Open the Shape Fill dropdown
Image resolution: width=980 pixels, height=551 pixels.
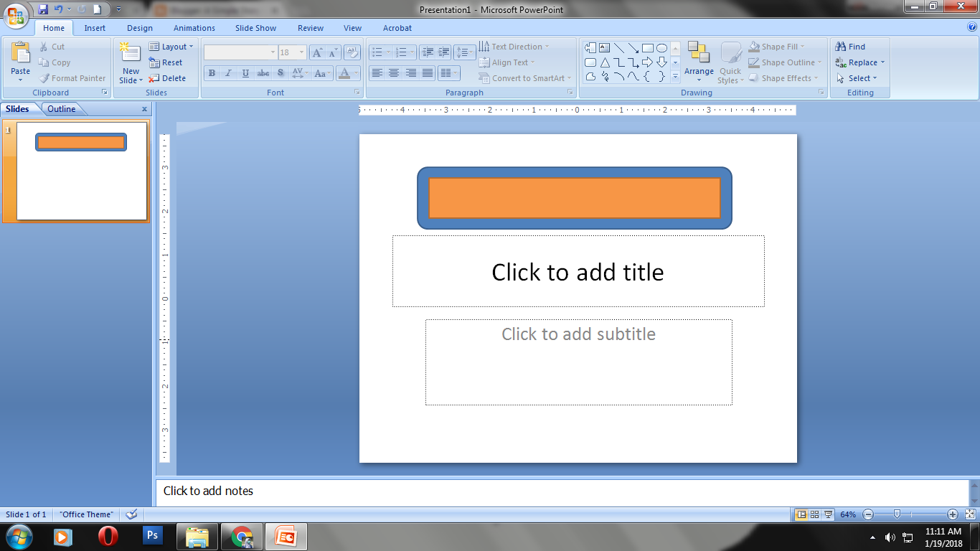pyautogui.click(x=781, y=46)
